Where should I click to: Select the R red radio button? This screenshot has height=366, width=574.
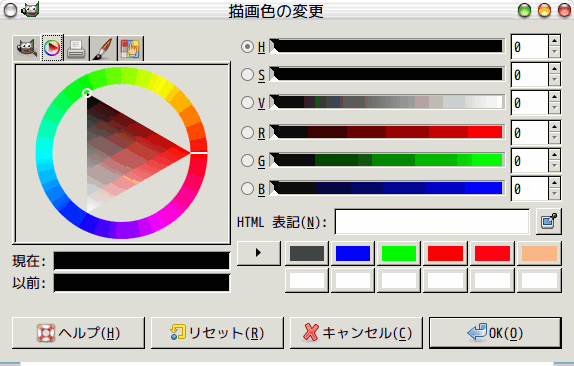[x=247, y=132]
